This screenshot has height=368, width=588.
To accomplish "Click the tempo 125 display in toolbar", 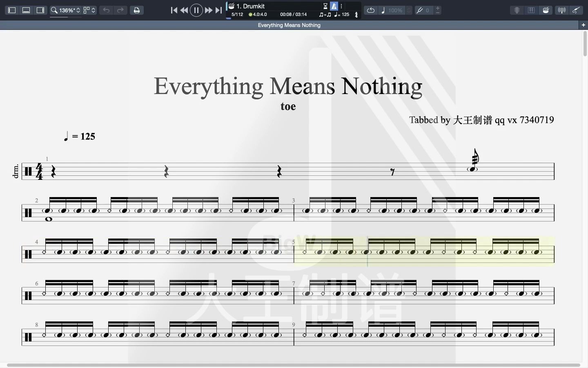I will 342,15.
